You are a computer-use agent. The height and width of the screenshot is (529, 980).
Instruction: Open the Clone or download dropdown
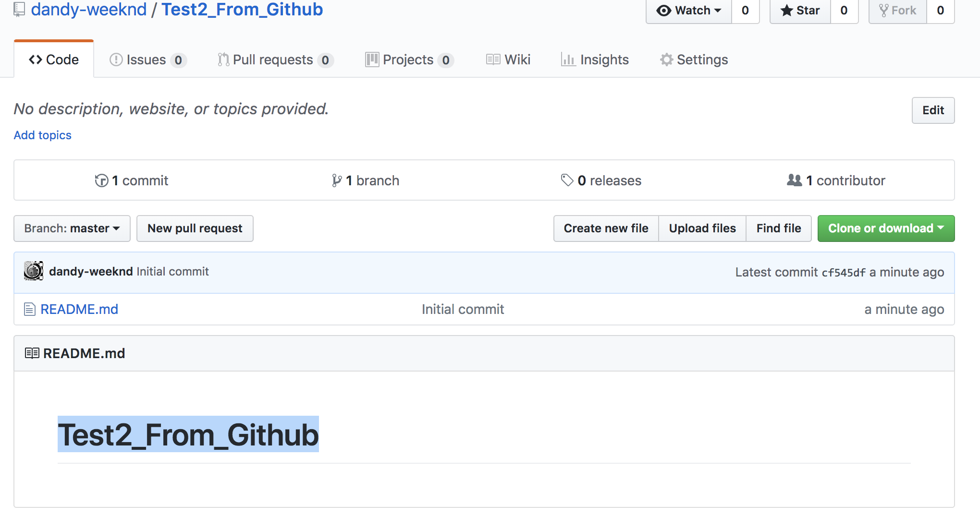[x=886, y=228]
